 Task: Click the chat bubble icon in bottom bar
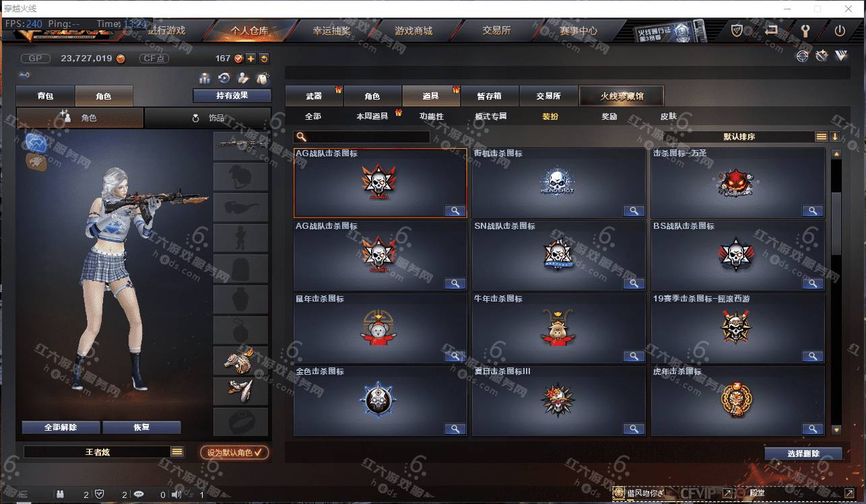click(139, 495)
